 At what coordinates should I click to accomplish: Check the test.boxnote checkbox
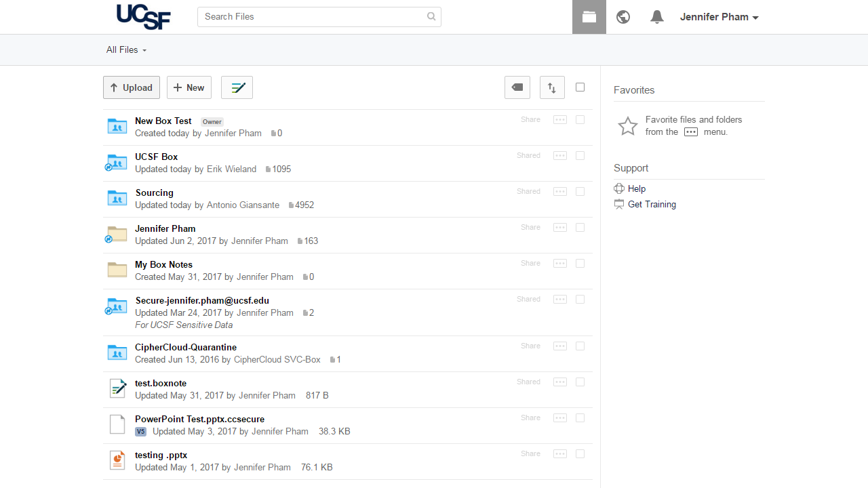pyautogui.click(x=580, y=382)
